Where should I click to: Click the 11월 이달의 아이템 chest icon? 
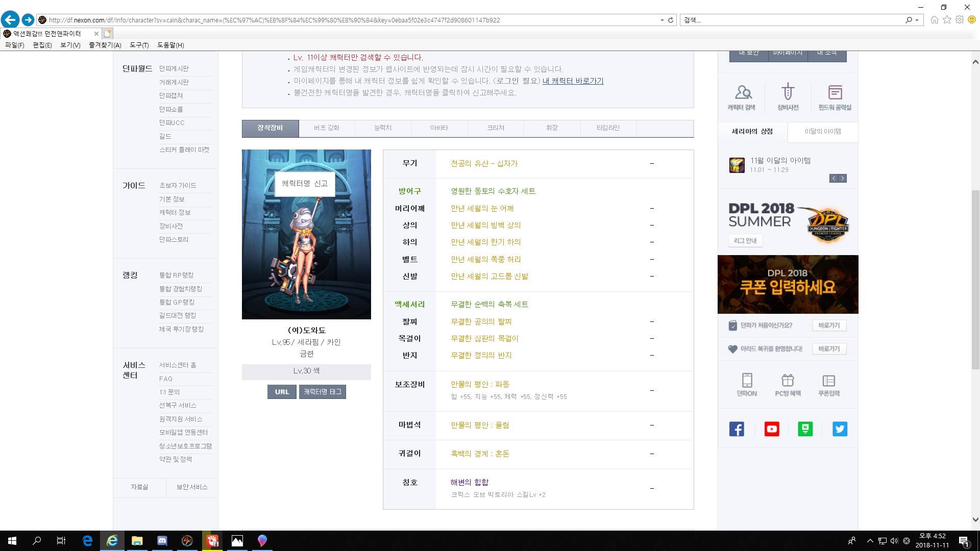click(x=737, y=165)
